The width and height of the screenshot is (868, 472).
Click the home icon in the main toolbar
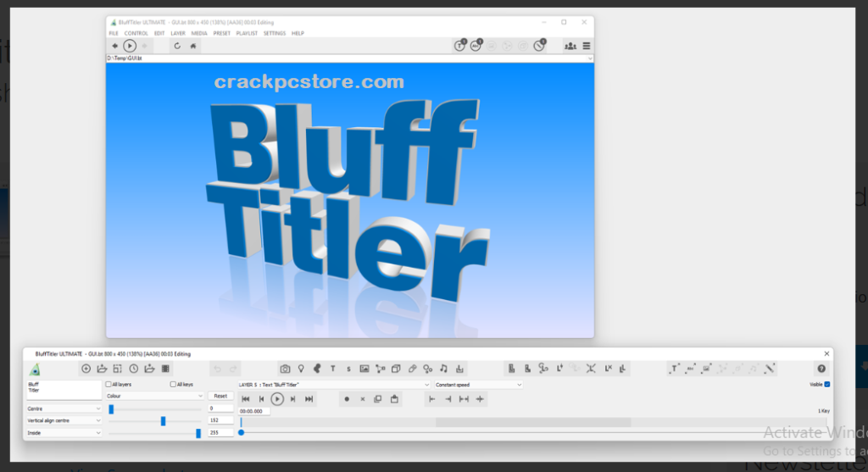tap(193, 46)
